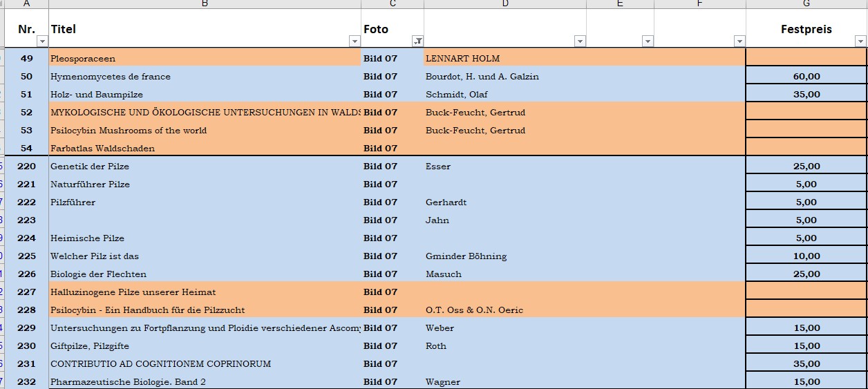Image resolution: width=868 pixels, height=389 pixels.
Task: Open the Festpreis column filter dropdown
Action: (860, 41)
